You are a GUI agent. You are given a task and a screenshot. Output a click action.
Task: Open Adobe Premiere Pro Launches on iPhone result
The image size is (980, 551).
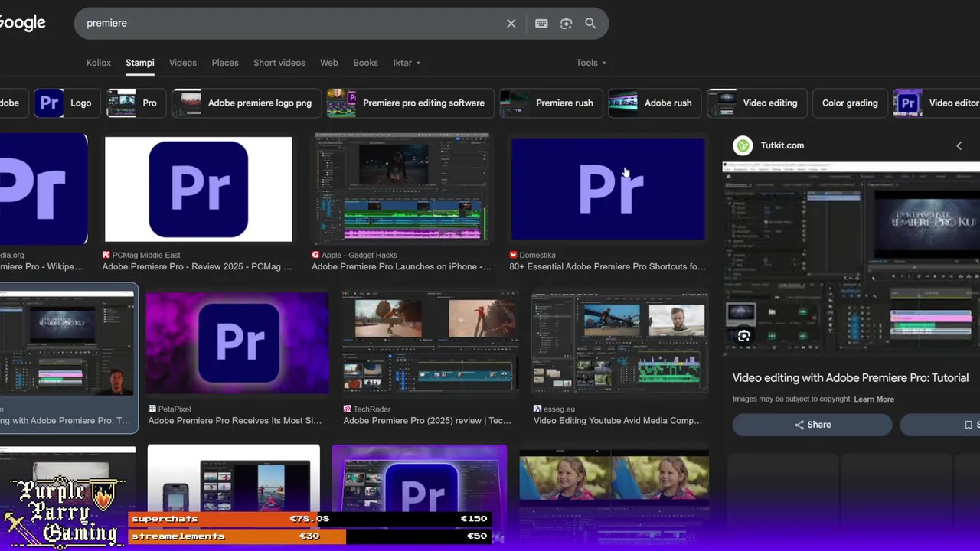click(x=401, y=267)
